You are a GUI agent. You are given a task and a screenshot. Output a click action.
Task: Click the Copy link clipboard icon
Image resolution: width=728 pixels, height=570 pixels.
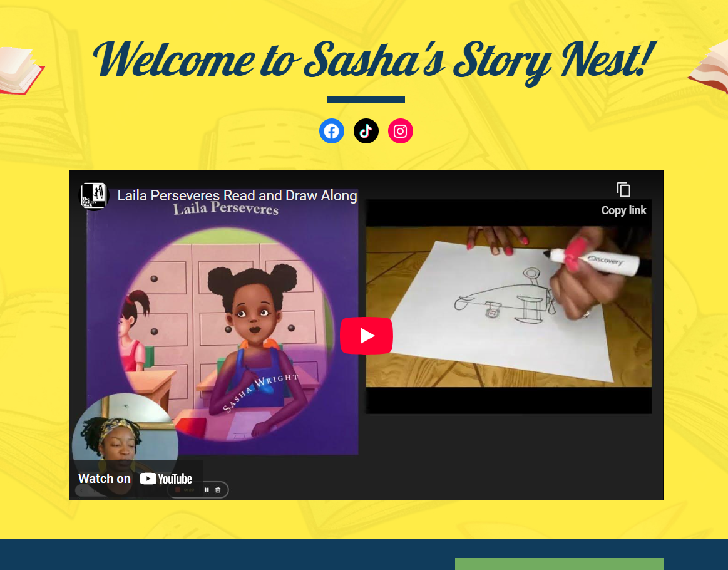pos(623,190)
